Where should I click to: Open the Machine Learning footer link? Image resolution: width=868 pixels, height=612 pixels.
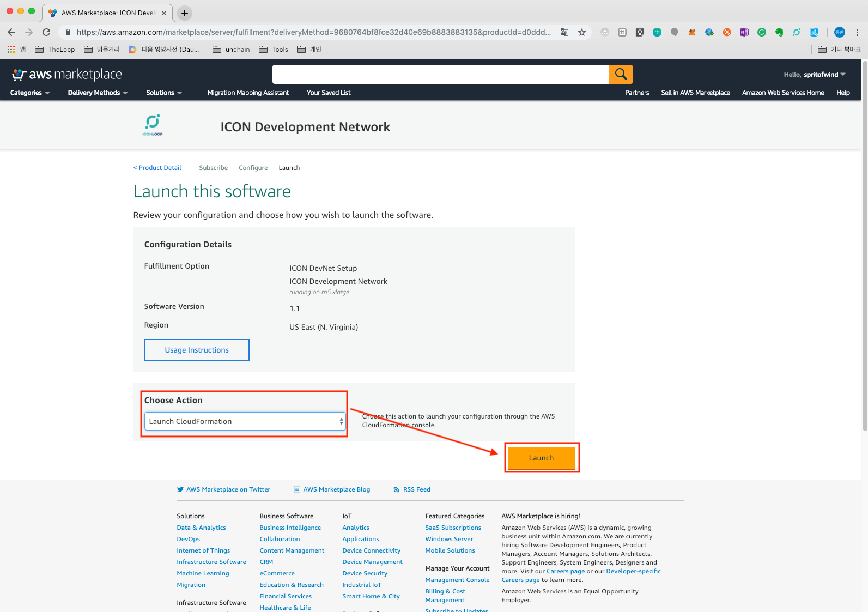pyautogui.click(x=203, y=573)
